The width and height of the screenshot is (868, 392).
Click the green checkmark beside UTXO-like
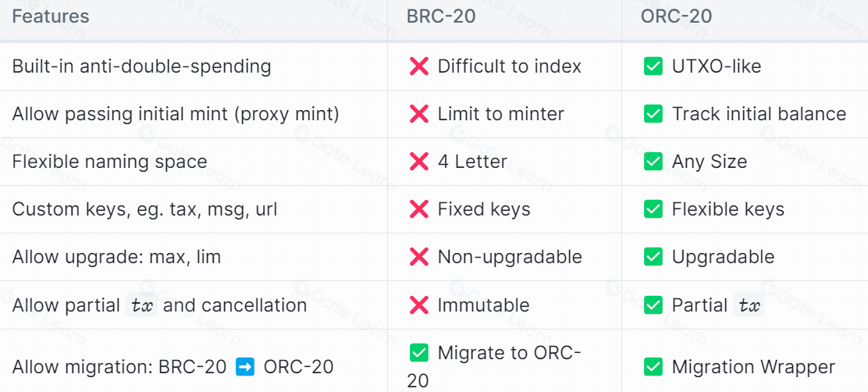pyautogui.click(x=653, y=66)
